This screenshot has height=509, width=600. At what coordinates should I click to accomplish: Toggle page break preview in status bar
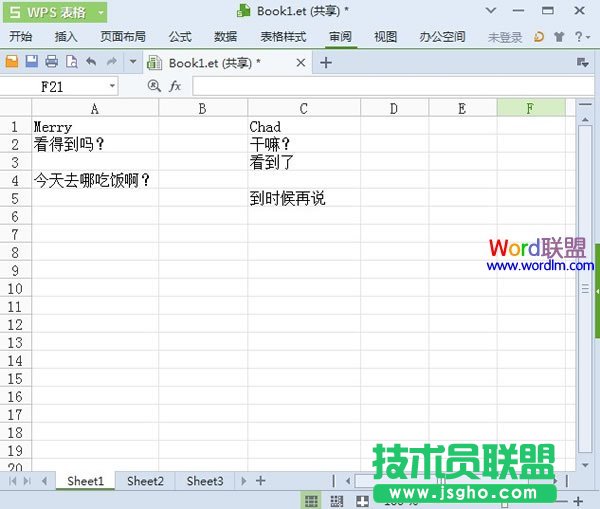(x=337, y=500)
